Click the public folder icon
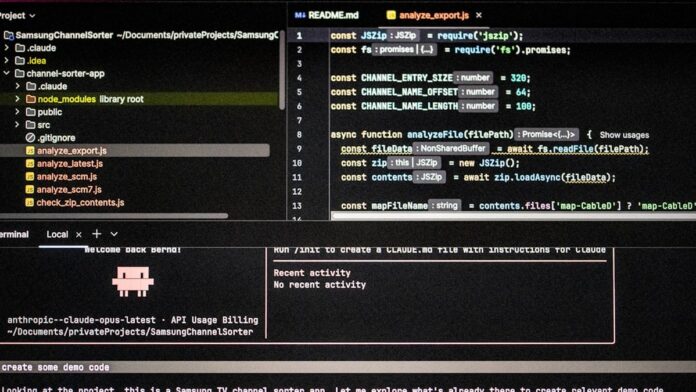Image resolution: width=696 pixels, height=392 pixels. click(x=31, y=112)
